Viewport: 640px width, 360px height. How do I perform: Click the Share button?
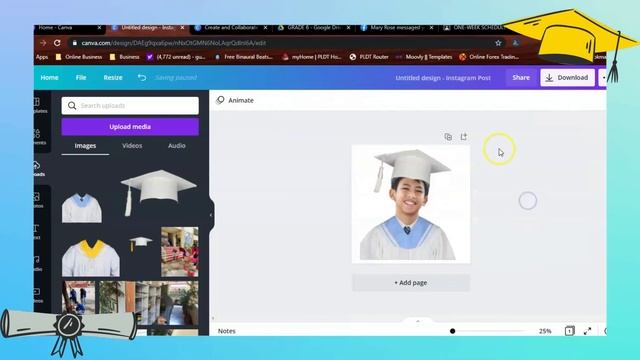click(x=521, y=78)
